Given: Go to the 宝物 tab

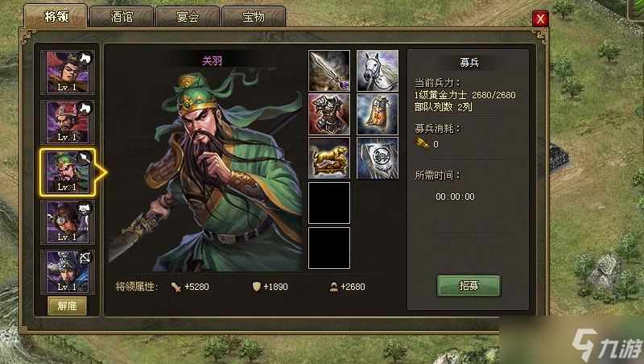Looking at the screenshot, I should pos(254,17).
